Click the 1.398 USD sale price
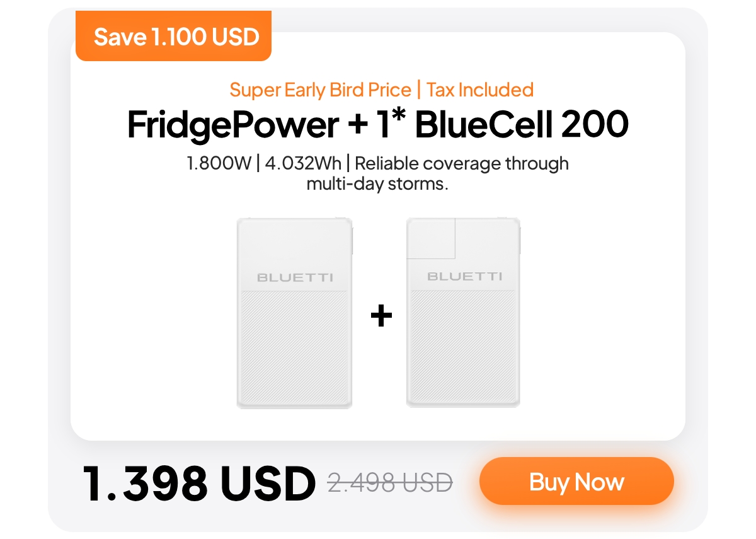 click(x=198, y=484)
